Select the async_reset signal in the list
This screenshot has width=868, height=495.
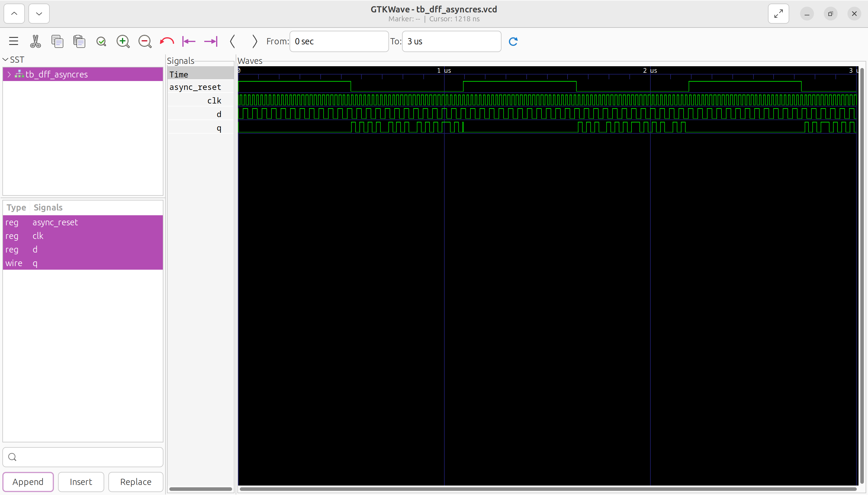point(55,222)
